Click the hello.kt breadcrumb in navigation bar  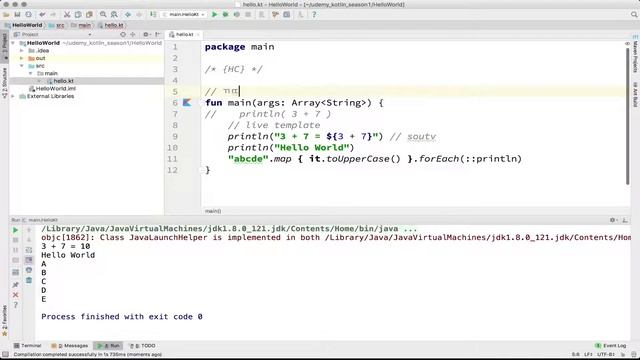pos(111,25)
